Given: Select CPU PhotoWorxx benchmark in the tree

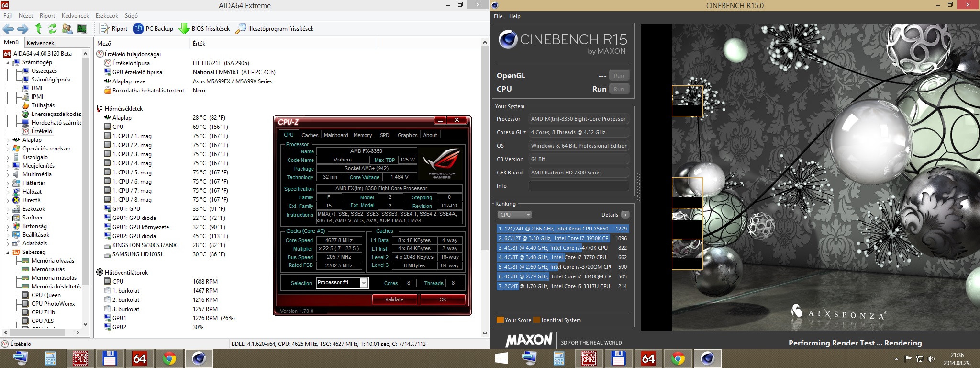Looking at the screenshot, I should tap(53, 304).
